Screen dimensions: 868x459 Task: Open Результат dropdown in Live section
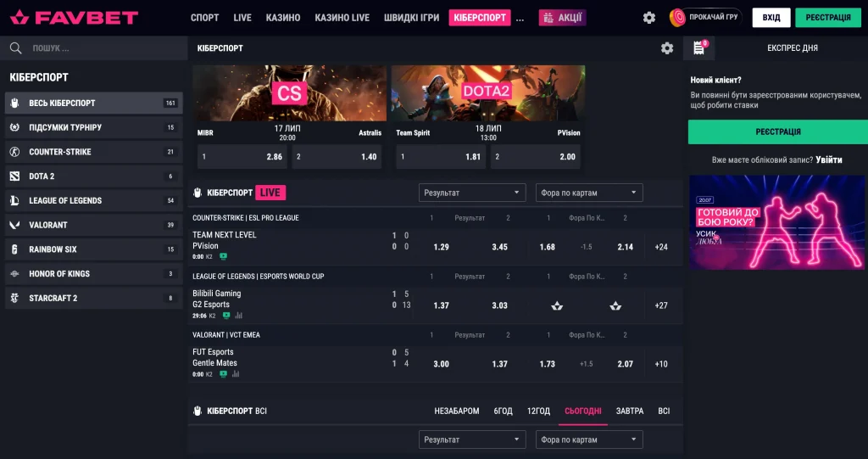tap(472, 193)
